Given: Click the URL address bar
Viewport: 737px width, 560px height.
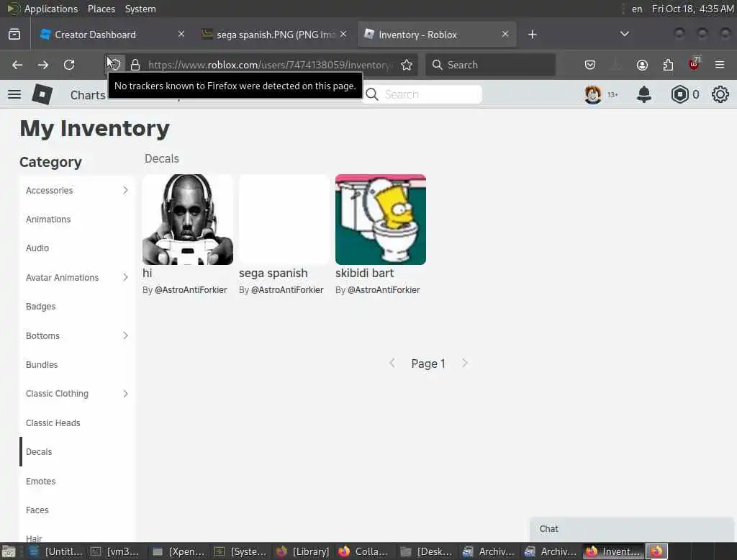Looking at the screenshot, I should coord(271,65).
